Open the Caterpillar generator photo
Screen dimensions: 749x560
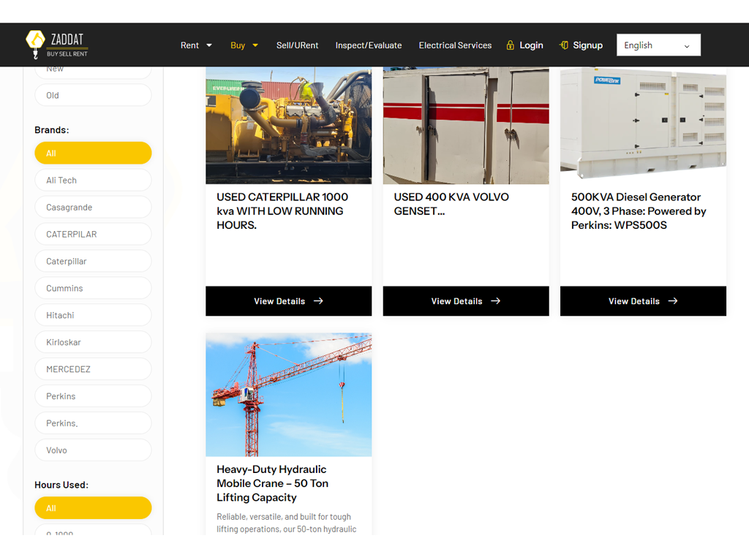[x=288, y=126]
